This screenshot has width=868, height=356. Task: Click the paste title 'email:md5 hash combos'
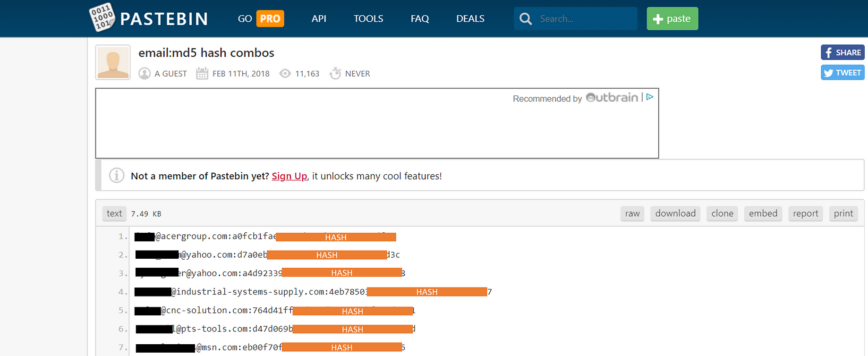pyautogui.click(x=206, y=53)
